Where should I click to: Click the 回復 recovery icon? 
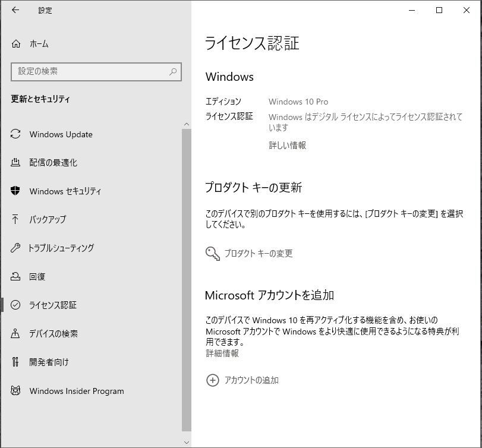point(15,276)
